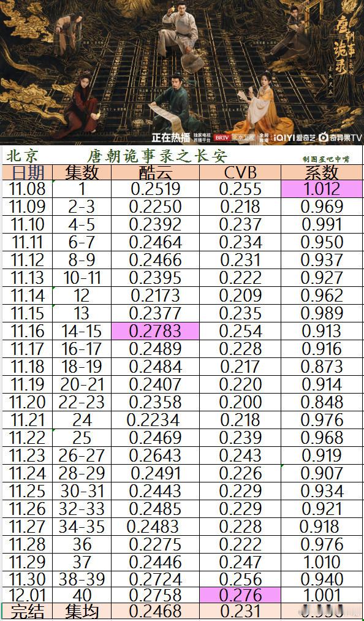Select 酷云 value 0.2643
The image size is (364, 621).
click(x=155, y=456)
